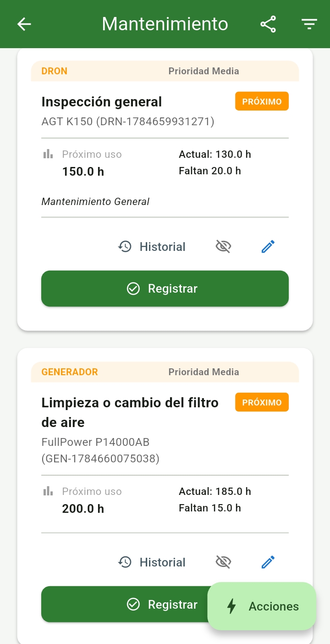Edit Inspección general with pencil icon
330x644 pixels.
(268, 247)
